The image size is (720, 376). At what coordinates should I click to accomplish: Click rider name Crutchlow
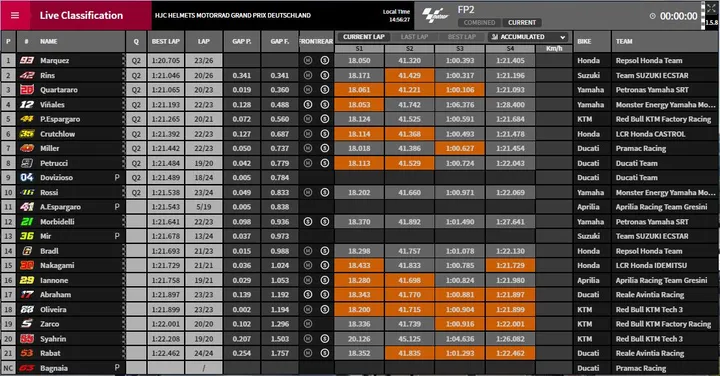pos(57,134)
